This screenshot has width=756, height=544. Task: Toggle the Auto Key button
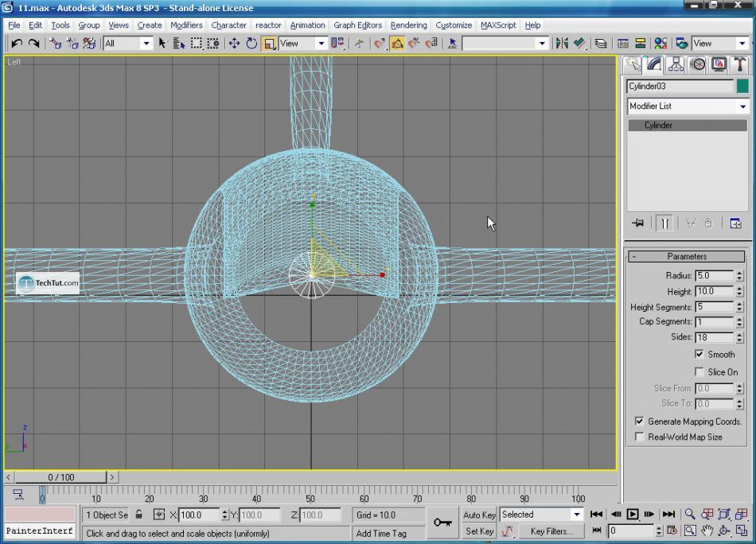tap(479, 515)
